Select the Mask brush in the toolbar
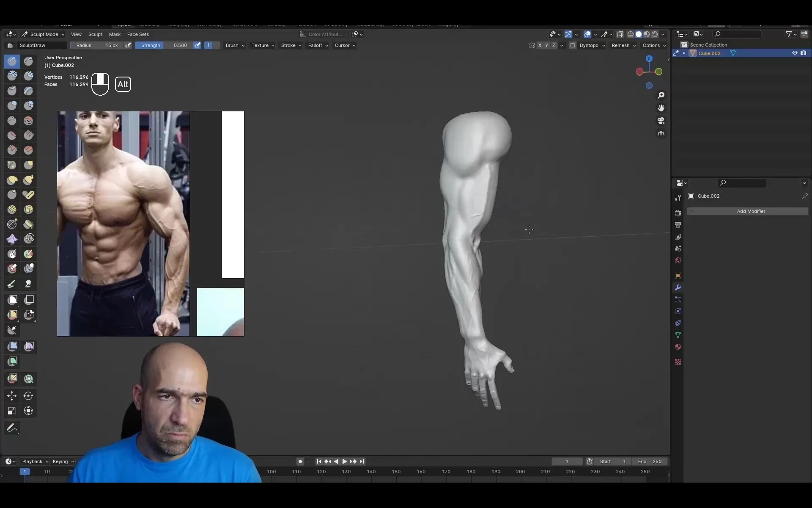 click(12, 254)
